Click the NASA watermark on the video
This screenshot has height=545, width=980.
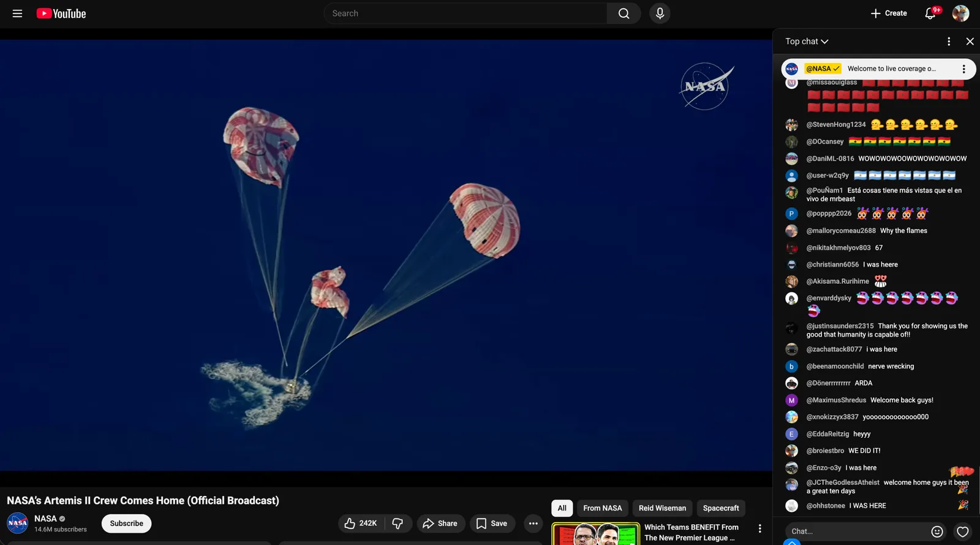706,86
